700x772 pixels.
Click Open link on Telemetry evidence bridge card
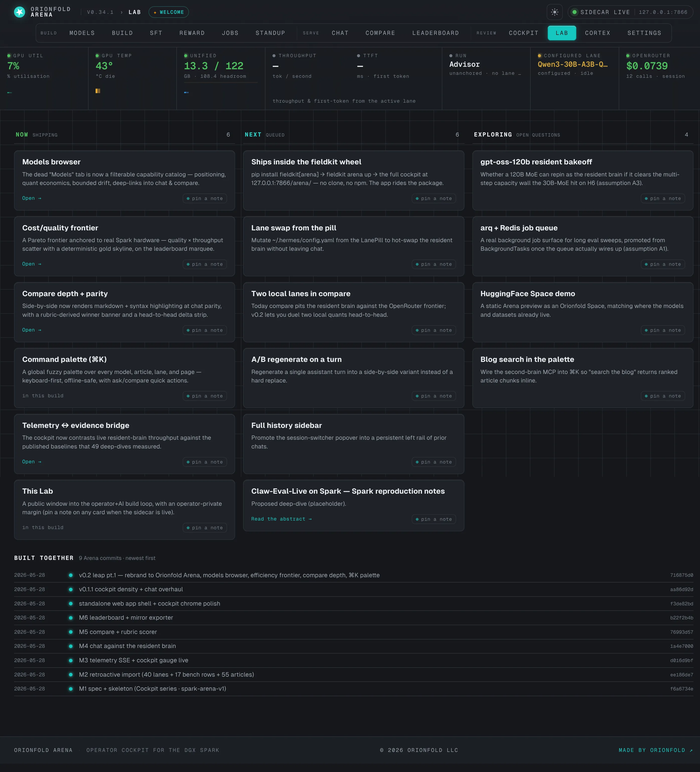pos(32,462)
